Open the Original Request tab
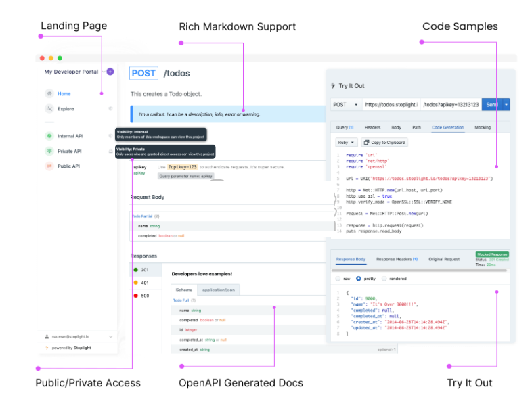This screenshot has width=532, height=414. pyautogui.click(x=444, y=259)
